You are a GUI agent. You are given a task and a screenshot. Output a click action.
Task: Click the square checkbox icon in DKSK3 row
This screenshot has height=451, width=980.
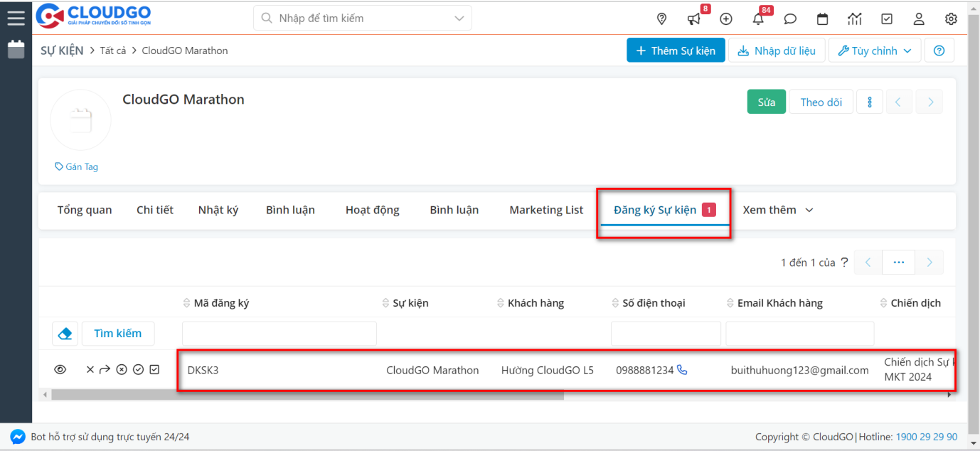click(154, 369)
